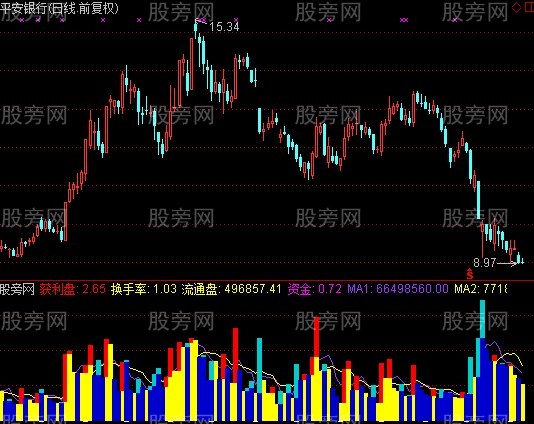Click the 资金: 0.72 indicator value

pyautogui.click(x=314, y=289)
